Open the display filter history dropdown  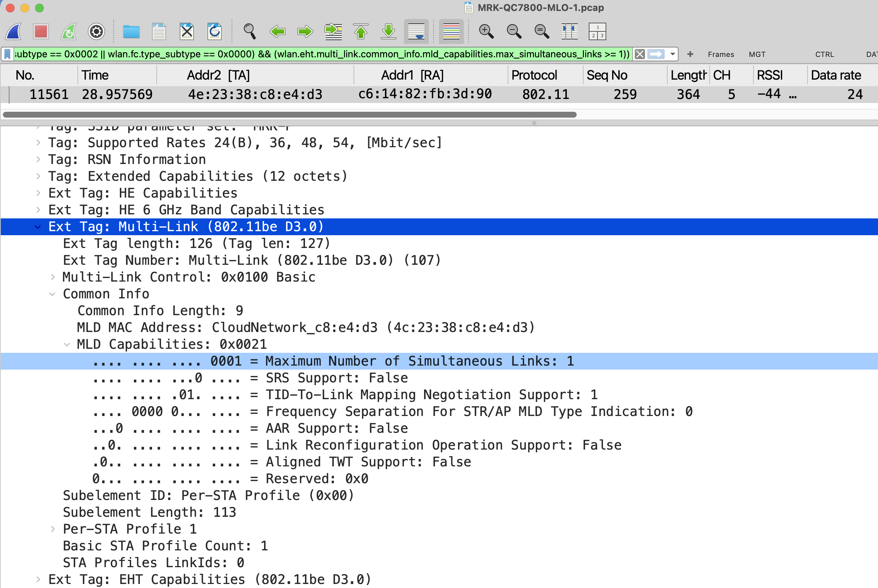(673, 54)
